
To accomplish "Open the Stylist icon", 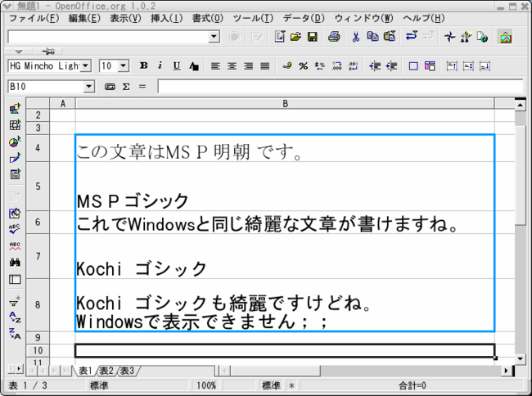I will 467,37.
